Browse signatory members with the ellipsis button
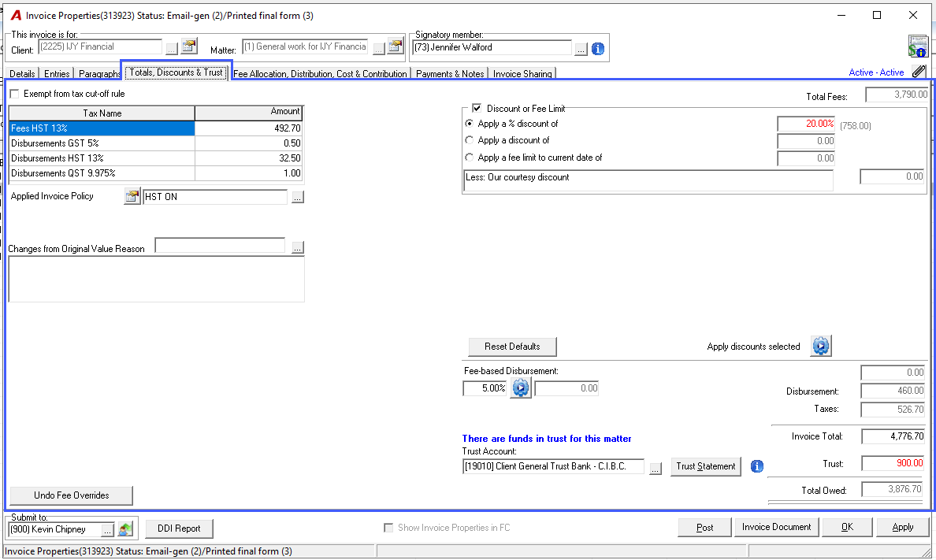 [581, 50]
